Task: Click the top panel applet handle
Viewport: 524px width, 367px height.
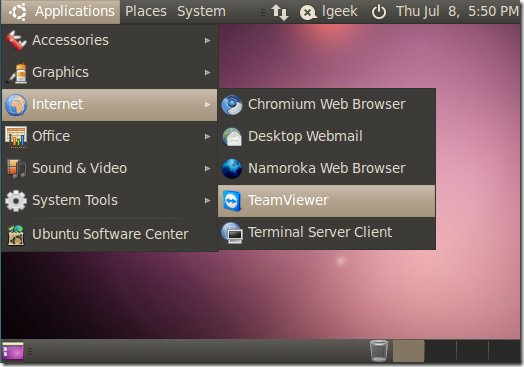Action: tap(263, 12)
